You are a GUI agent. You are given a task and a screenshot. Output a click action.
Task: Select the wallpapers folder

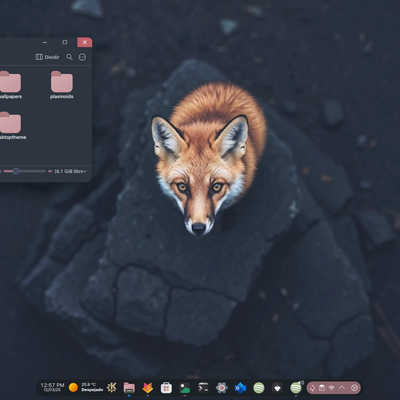coord(10,85)
